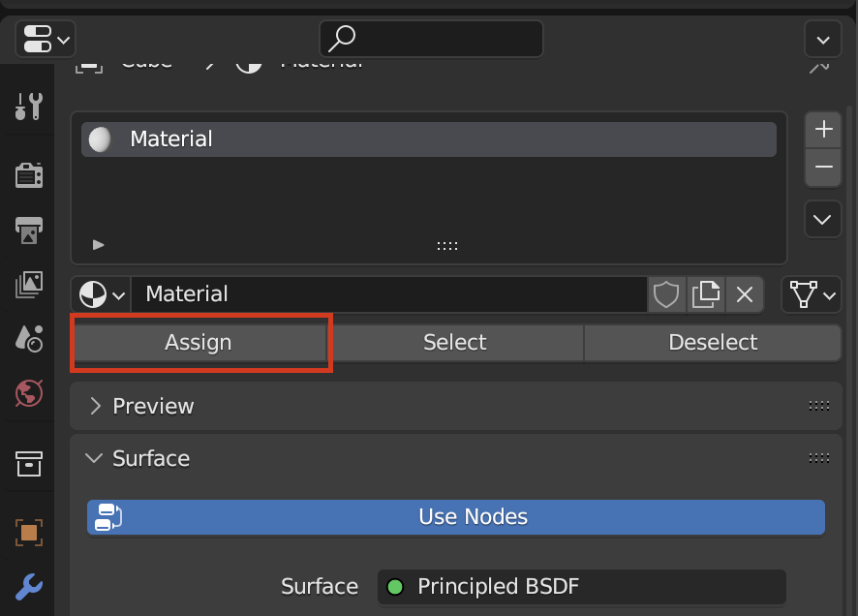The width and height of the screenshot is (858, 616).
Task: Click the properties search field
Action: tap(432, 39)
